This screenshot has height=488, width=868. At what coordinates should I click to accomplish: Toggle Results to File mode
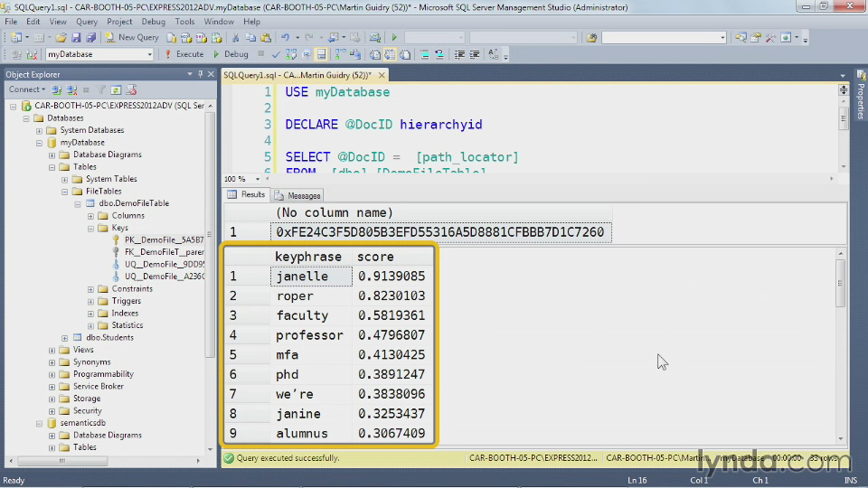tap(405, 54)
